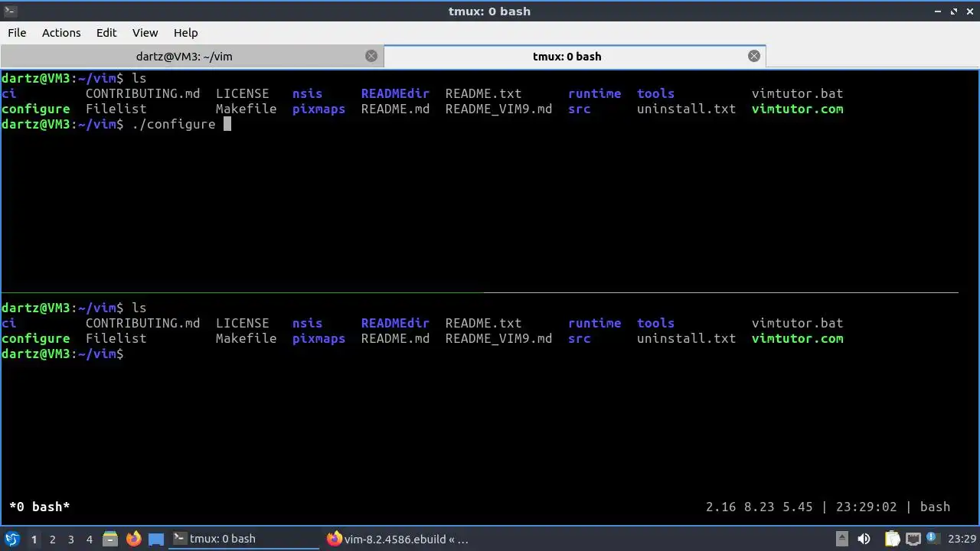Image resolution: width=980 pixels, height=551 pixels.
Task: Open the LXQt application menu launcher
Action: pos(11,539)
